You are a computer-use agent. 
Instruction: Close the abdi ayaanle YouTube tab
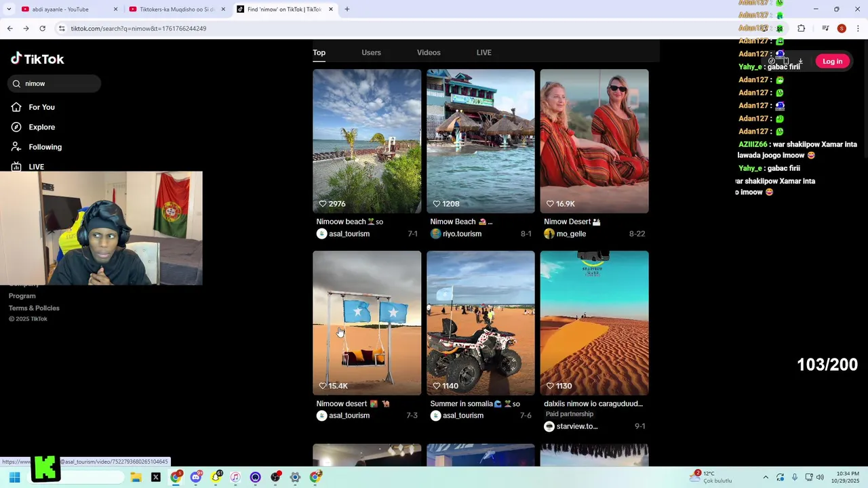115,9
